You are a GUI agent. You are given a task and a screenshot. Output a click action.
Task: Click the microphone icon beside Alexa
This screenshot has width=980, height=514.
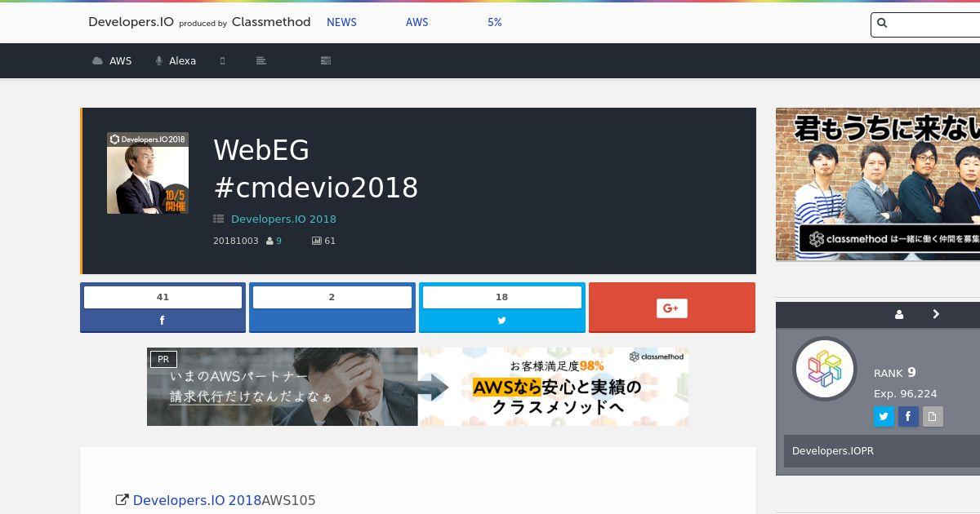159,60
